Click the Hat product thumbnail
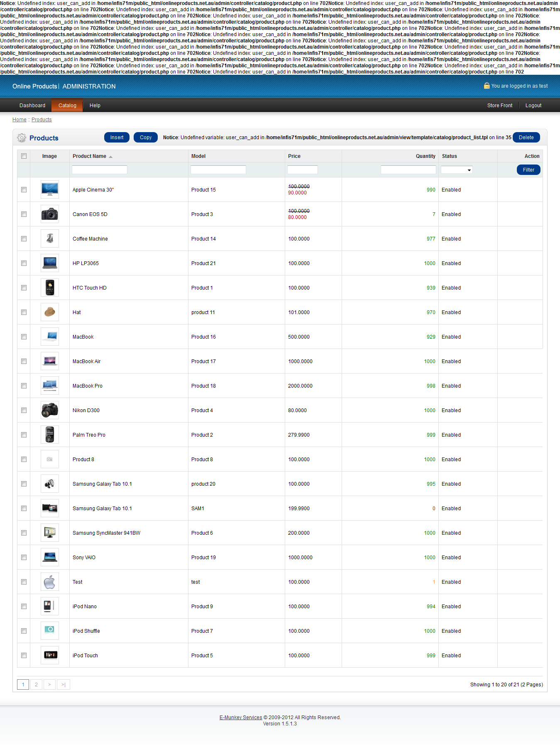 tap(50, 312)
